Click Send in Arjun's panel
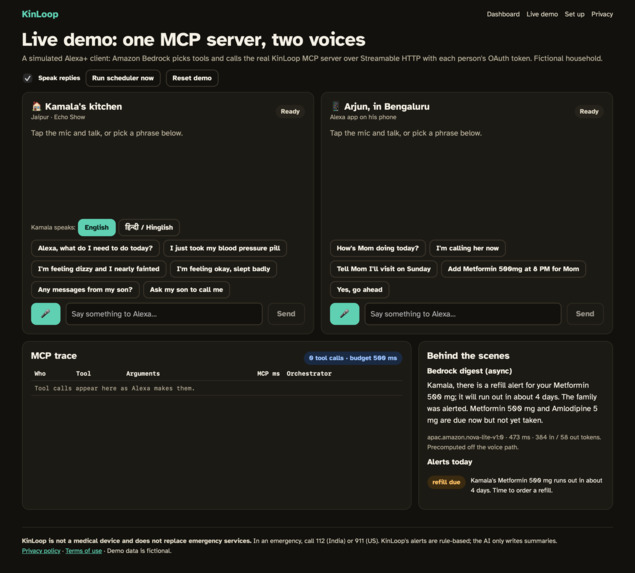 coord(585,314)
